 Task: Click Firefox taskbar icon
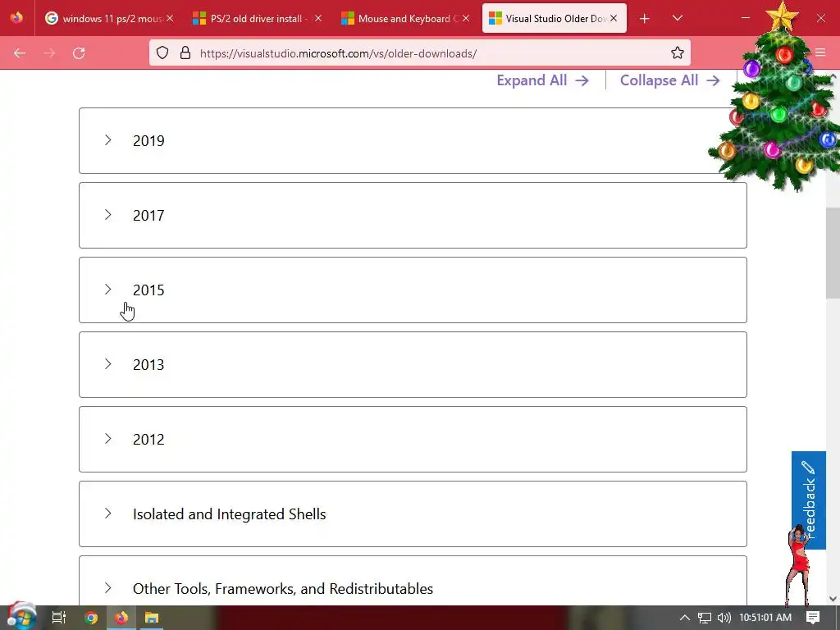point(121,618)
